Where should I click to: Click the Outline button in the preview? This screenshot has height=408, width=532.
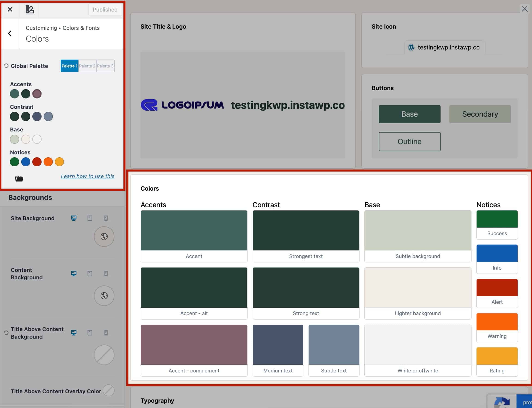click(409, 142)
